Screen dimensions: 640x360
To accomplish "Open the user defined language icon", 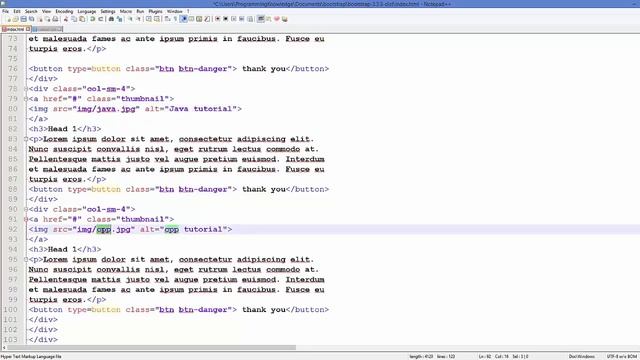I will click(191, 19).
